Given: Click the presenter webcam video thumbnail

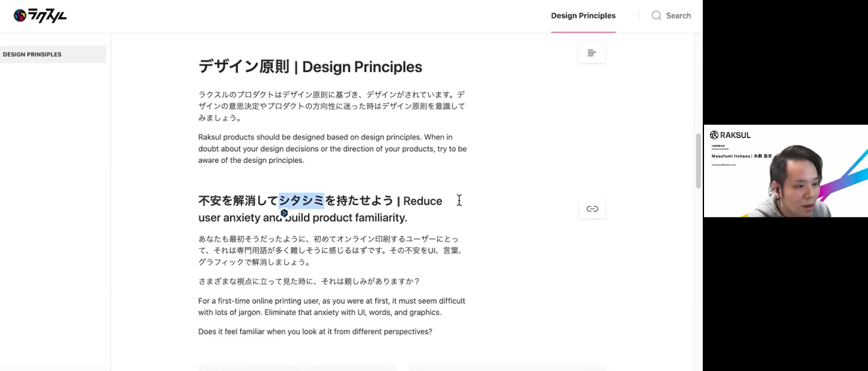Looking at the screenshot, I should coord(786,171).
